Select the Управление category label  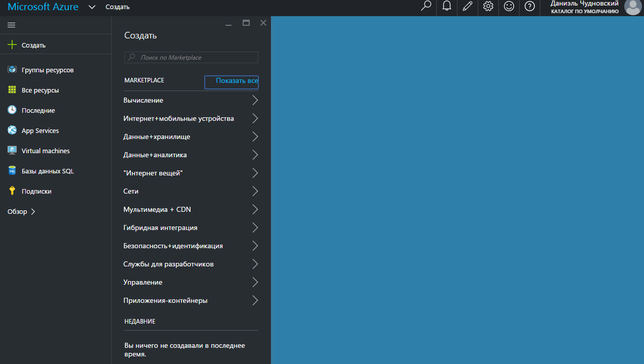coord(143,282)
